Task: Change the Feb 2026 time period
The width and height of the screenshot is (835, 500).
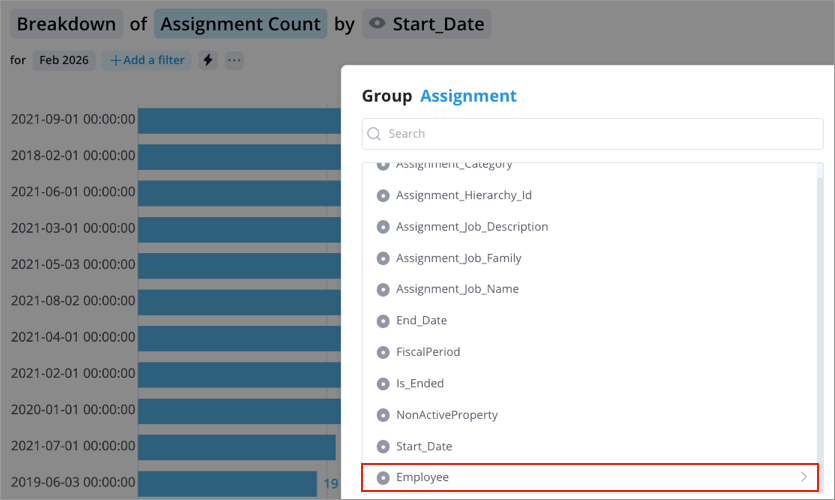Action: [64, 61]
